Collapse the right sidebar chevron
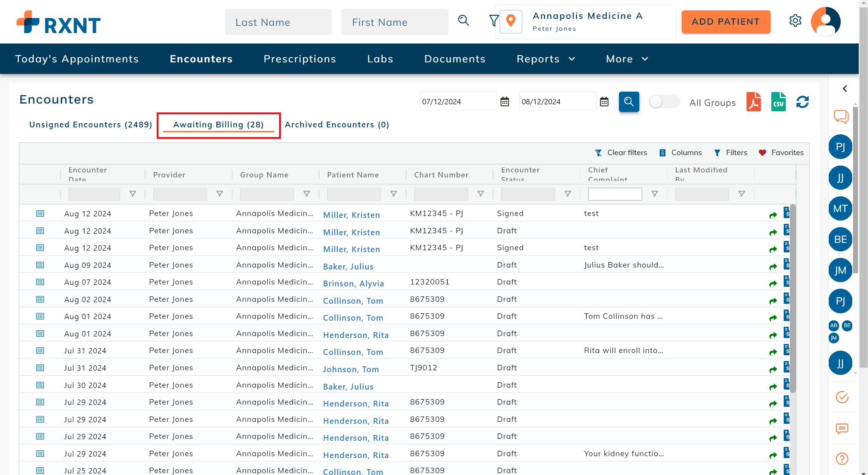 (845, 89)
